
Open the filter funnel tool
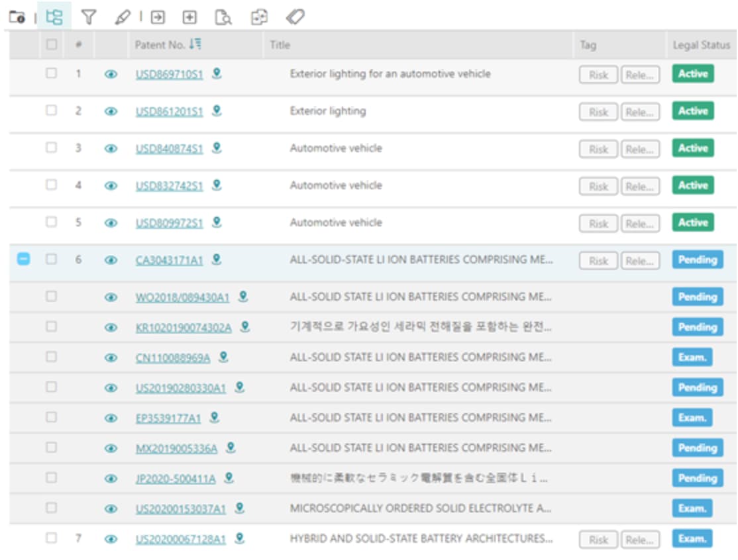point(89,17)
